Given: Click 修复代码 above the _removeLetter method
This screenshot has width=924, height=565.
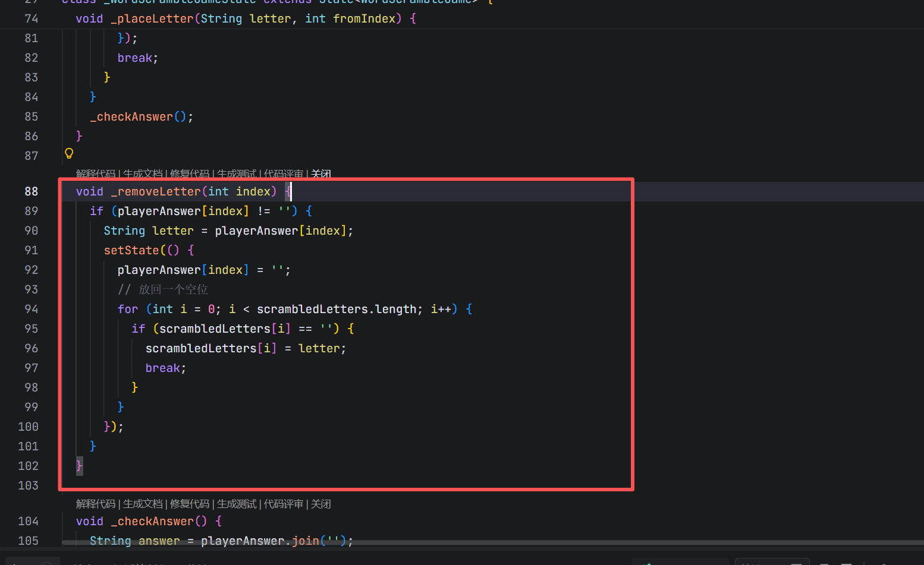Looking at the screenshot, I should point(190,173).
